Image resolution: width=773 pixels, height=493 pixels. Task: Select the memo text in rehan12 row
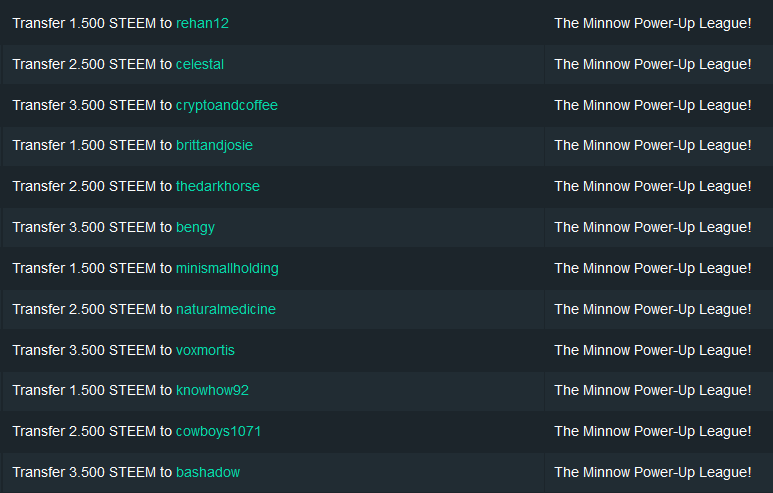click(653, 24)
